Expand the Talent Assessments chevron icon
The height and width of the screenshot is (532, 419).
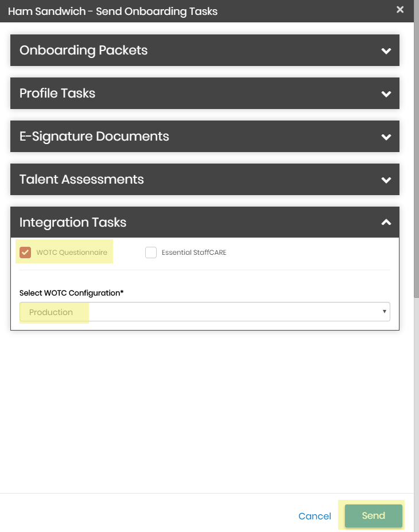[386, 180]
